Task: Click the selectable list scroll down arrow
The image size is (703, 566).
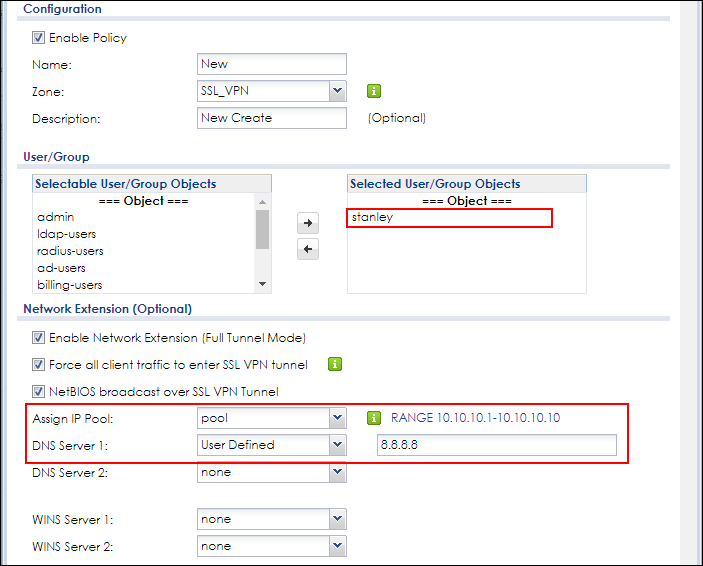Action: pos(263,284)
